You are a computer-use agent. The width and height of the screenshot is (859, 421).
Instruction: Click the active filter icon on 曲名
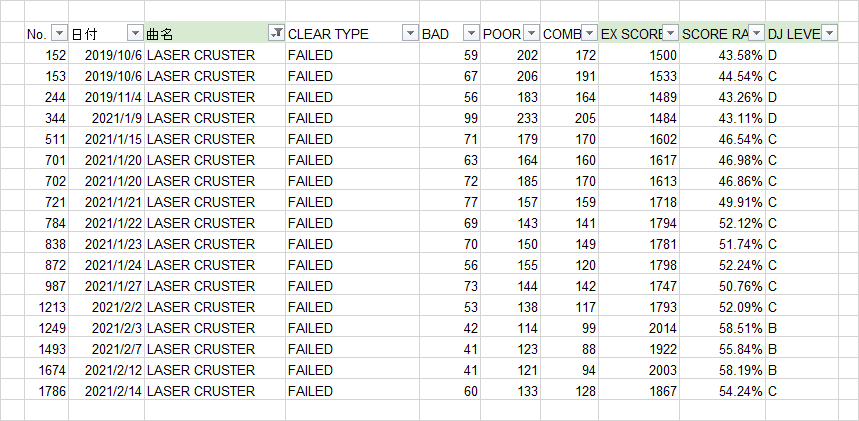[276, 33]
